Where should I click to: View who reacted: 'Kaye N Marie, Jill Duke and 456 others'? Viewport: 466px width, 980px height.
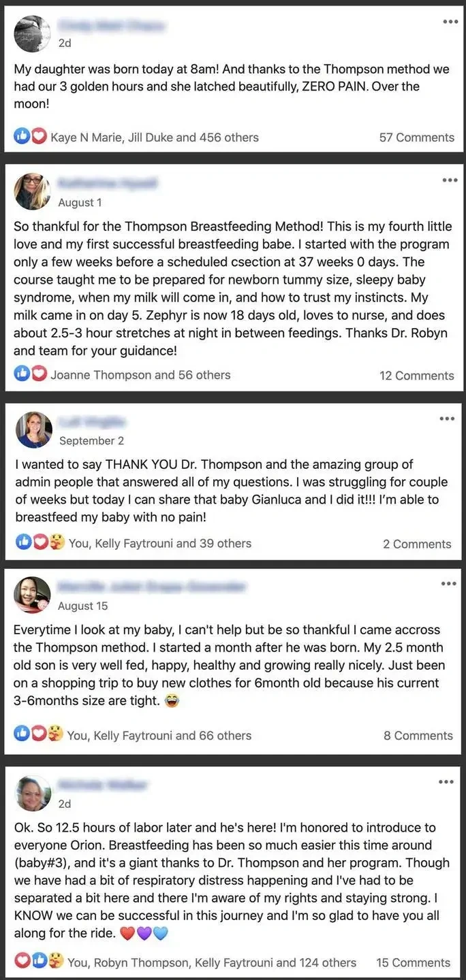tap(155, 137)
